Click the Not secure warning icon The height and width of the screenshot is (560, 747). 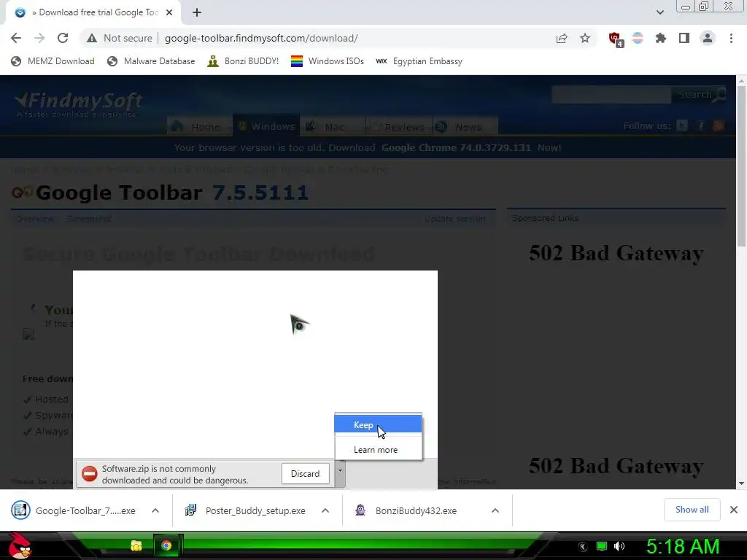point(92,38)
